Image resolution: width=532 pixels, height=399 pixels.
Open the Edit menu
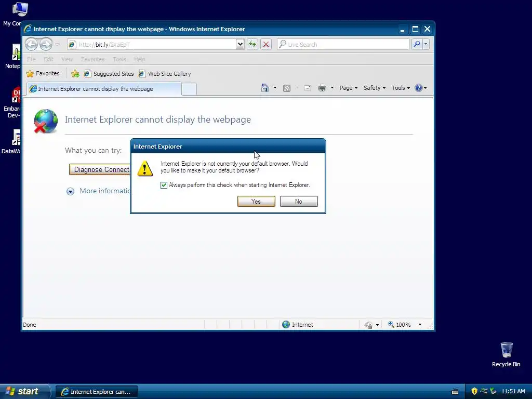click(48, 59)
